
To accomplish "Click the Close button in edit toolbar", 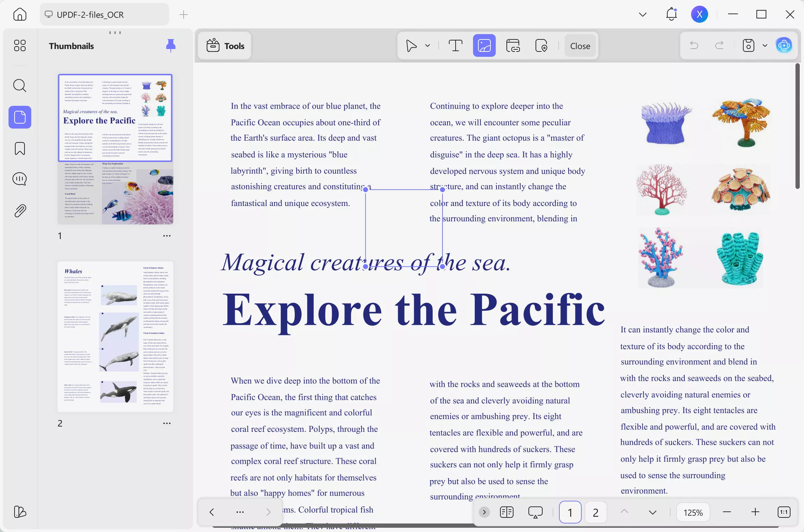I will 580,46.
